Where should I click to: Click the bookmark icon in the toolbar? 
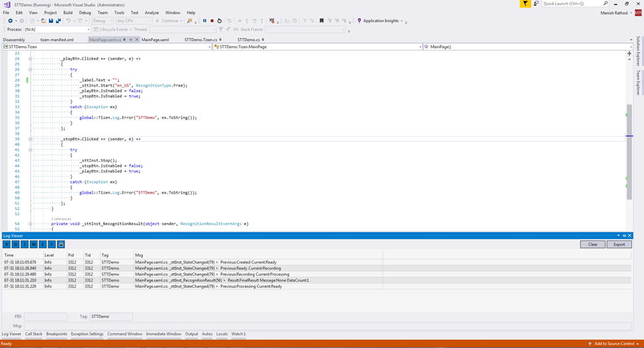point(322,20)
